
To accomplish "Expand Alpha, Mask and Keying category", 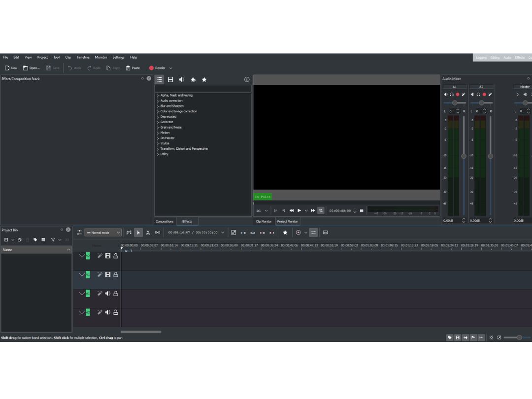I will [158, 96].
